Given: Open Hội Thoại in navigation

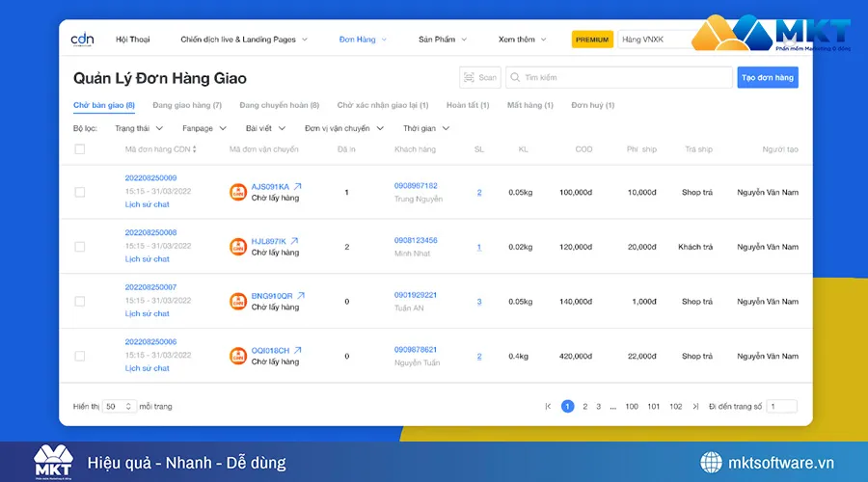Looking at the screenshot, I should coord(133,40).
